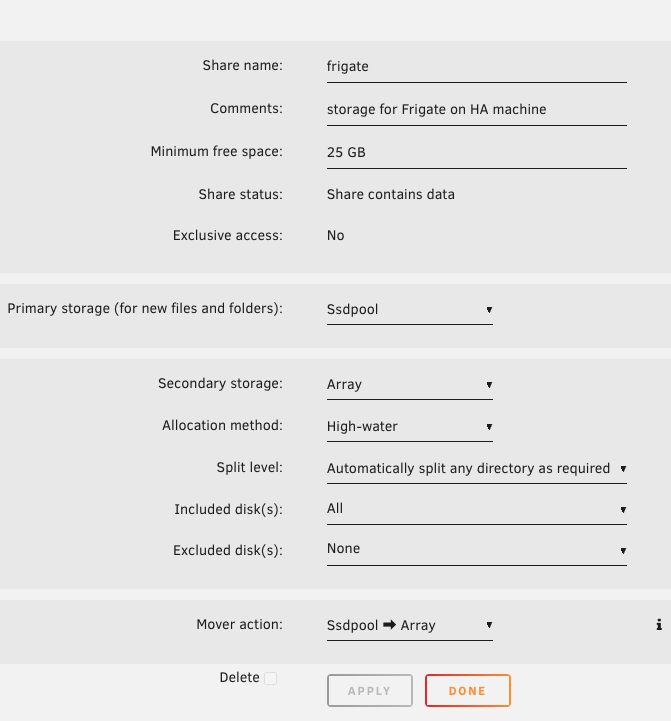Click the DONE button
The width and height of the screenshot is (671, 721).
click(468, 690)
